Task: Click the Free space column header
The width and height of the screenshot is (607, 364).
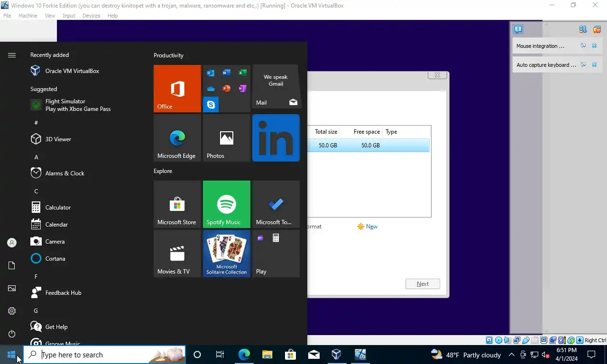Action: (367, 132)
